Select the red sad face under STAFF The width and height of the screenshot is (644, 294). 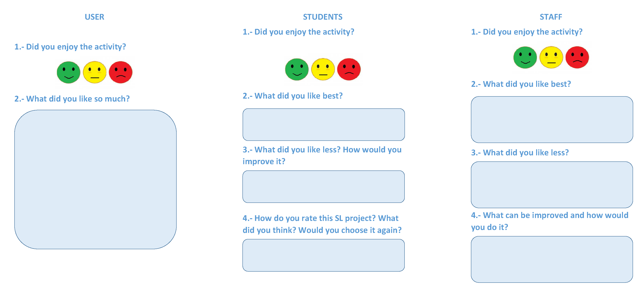coord(577,58)
